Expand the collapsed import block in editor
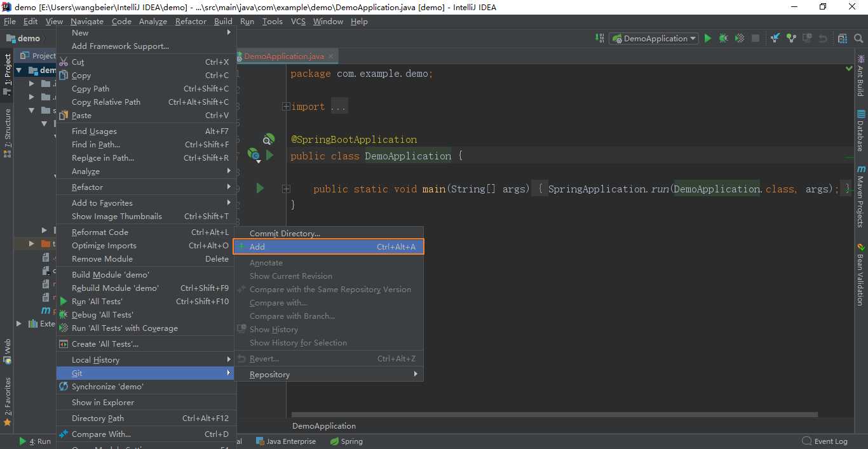 (287, 107)
